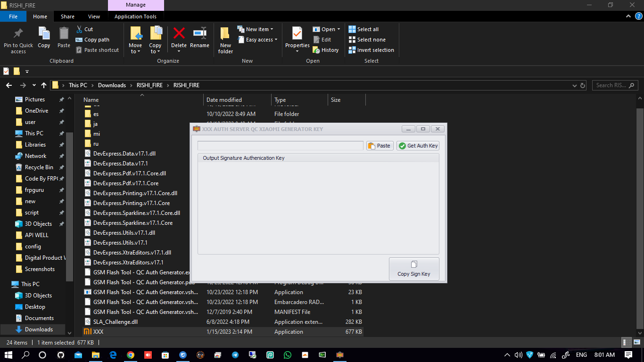The height and width of the screenshot is (362, 644).
Task: Click the Windows Start button
Action: [x=8, y=354]
